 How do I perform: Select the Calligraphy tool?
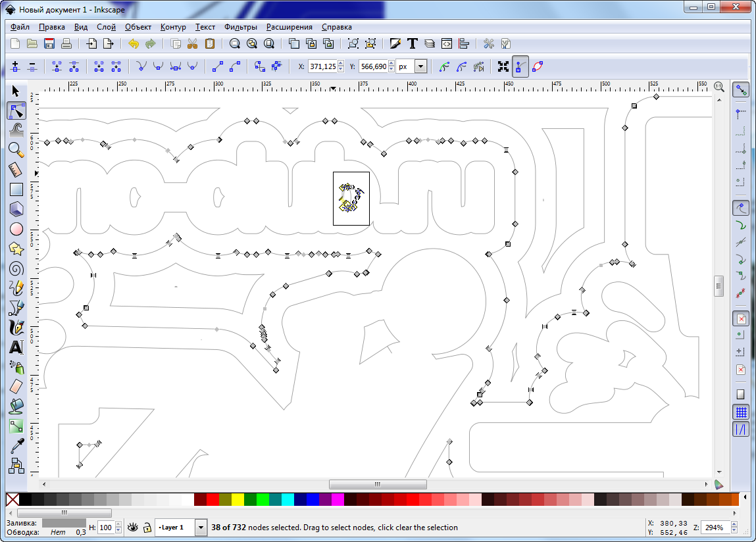[16, 328]
